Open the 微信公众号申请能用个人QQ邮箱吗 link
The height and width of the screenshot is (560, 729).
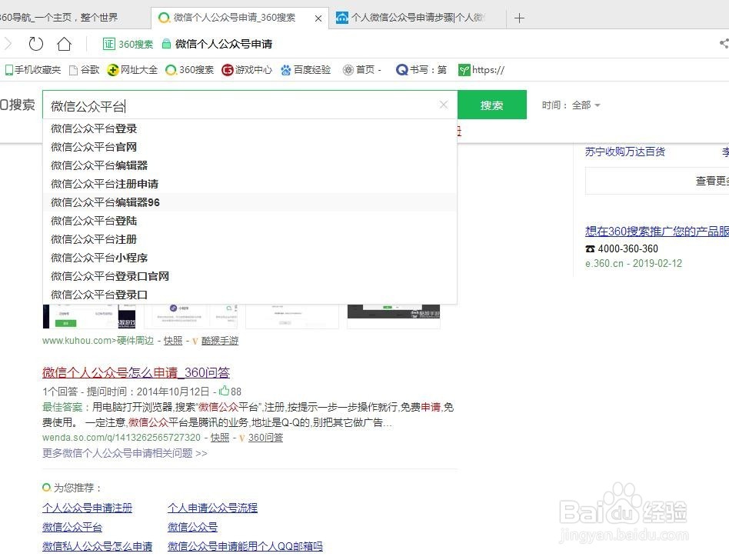(245, 546)
